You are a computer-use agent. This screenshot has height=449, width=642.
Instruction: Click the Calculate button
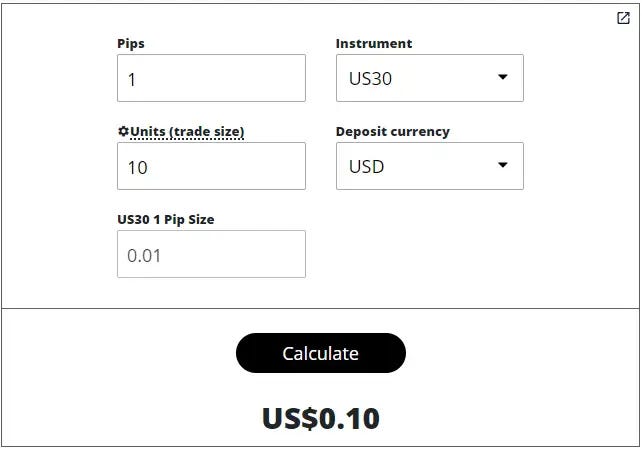[321, 353]
